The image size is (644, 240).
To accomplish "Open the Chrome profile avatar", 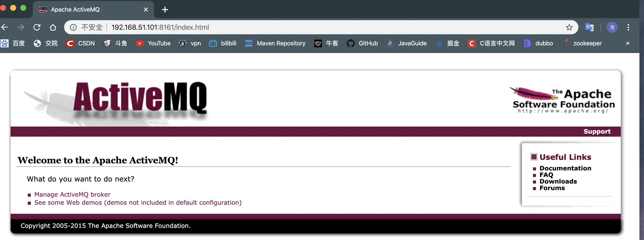I will point(612,27).
